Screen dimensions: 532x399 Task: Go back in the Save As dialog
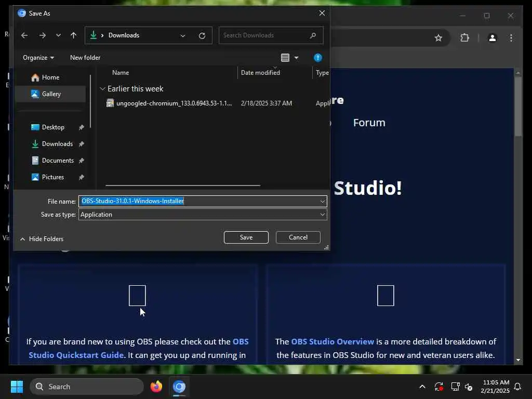[x=24, y=35]
